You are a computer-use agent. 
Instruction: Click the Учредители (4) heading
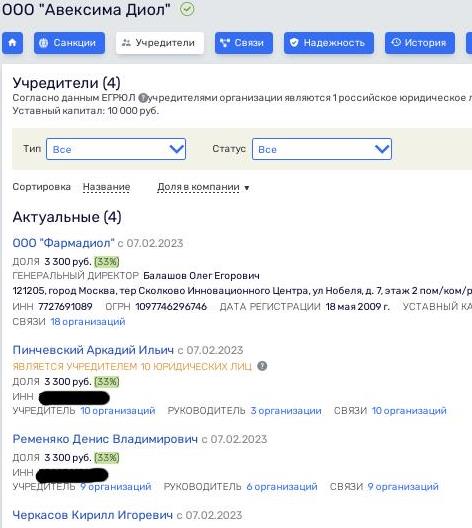(66, 83)
